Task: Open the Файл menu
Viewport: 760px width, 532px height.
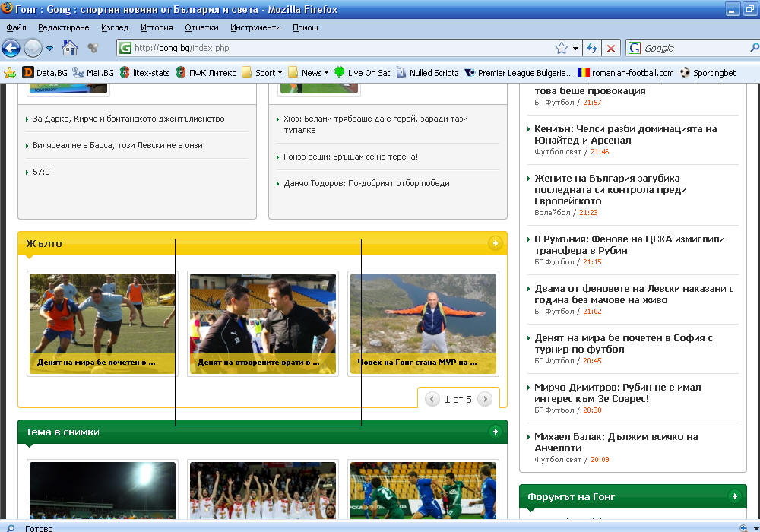Action: pyautogui.click(x=16, y=27)
